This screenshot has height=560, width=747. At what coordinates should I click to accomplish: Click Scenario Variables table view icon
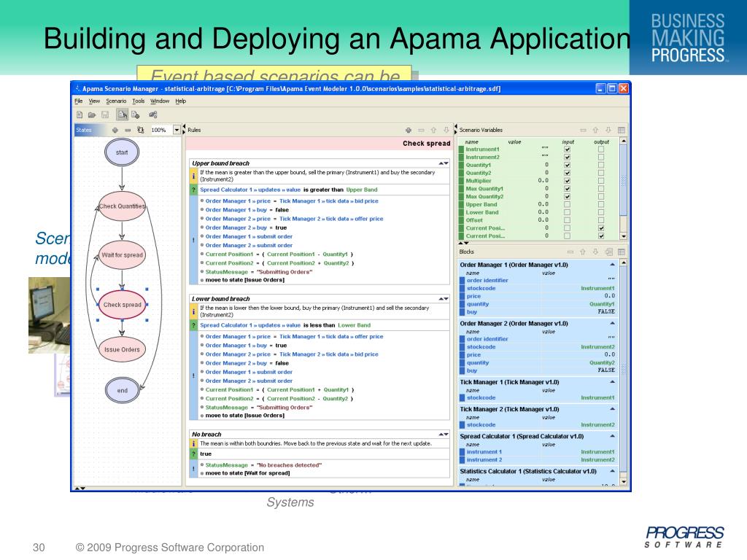click(622, 130)
